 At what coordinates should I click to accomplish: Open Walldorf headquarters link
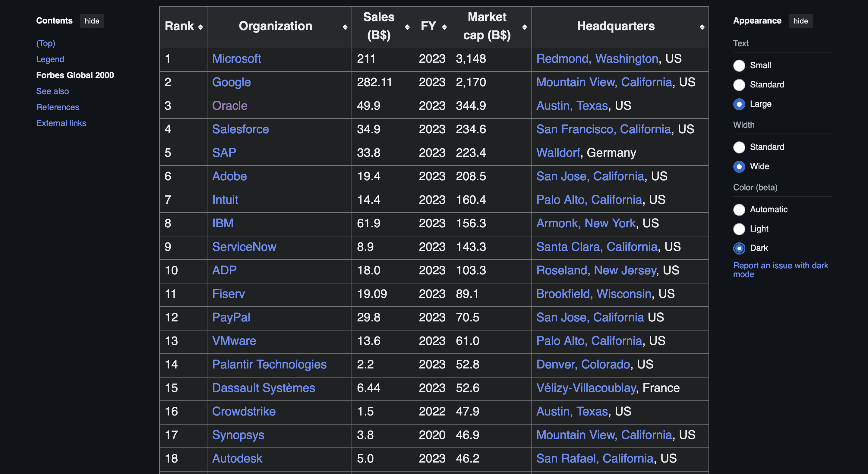click(558, 153)
